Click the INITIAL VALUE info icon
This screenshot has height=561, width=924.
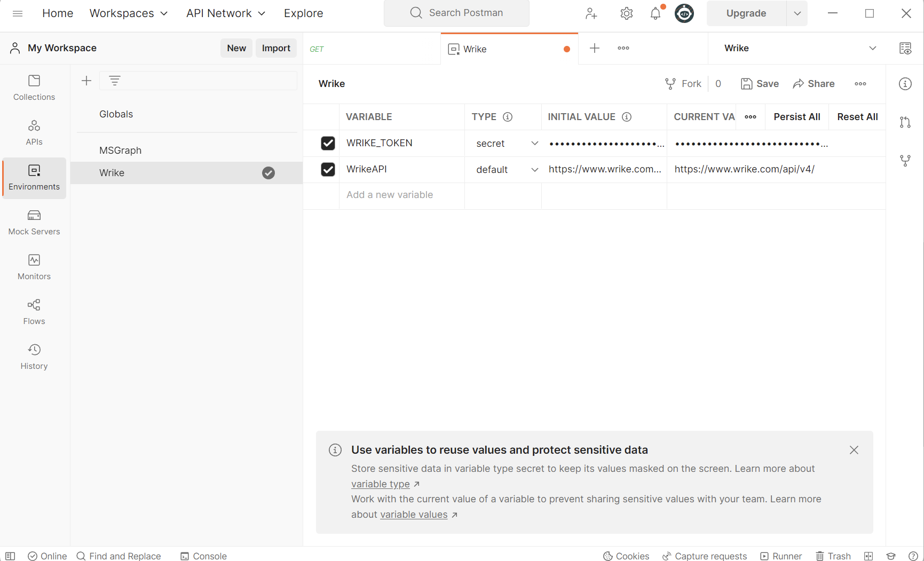point(627,117)
